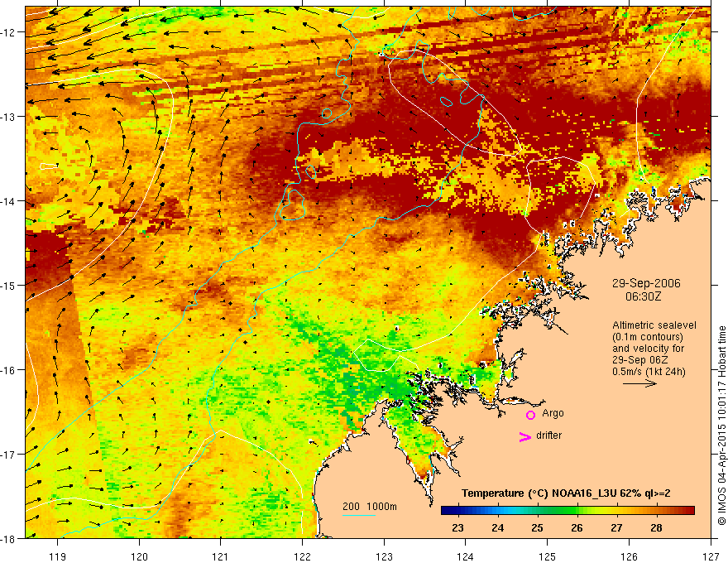Viewport: 728px width, 563px height.
Task: Click the drifter legend label
Action: point(548,435)
